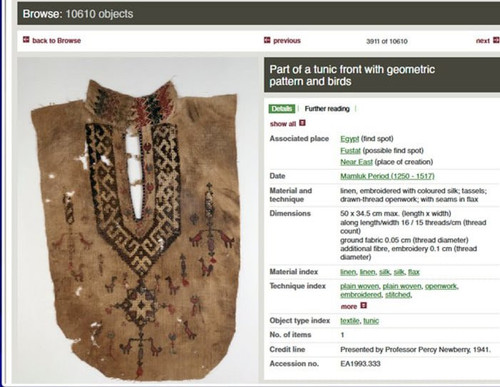The width and height of the screenshot is (500, 387).
Task: Open the textile object type link
Action: coord(350,321)
